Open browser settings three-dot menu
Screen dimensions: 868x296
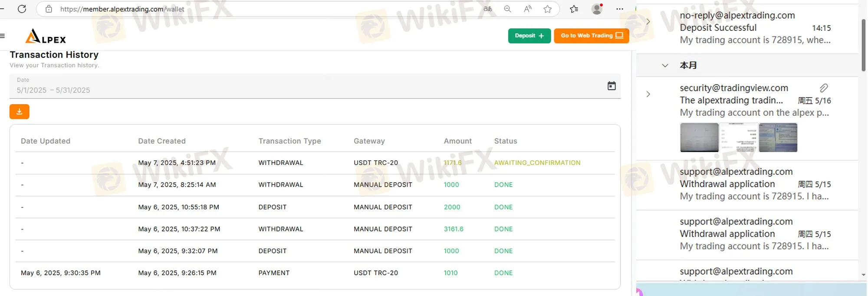tap(620, 9)
